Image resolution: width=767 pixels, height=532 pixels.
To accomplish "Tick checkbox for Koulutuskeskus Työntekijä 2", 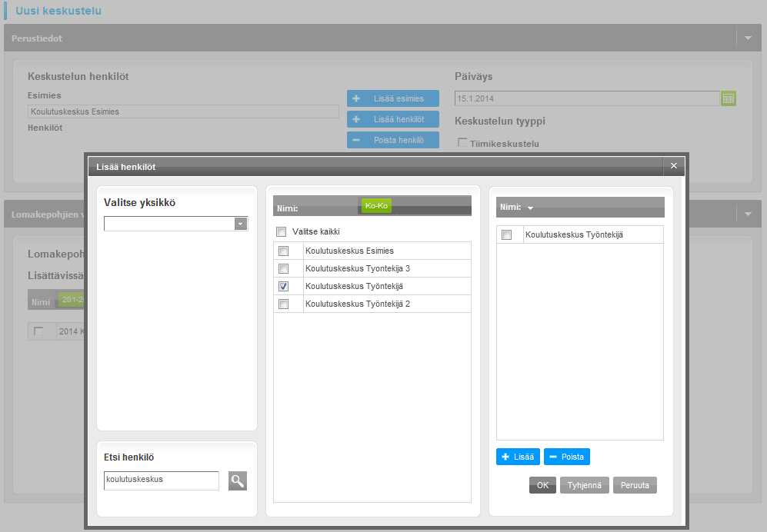I will click(283, 304).
